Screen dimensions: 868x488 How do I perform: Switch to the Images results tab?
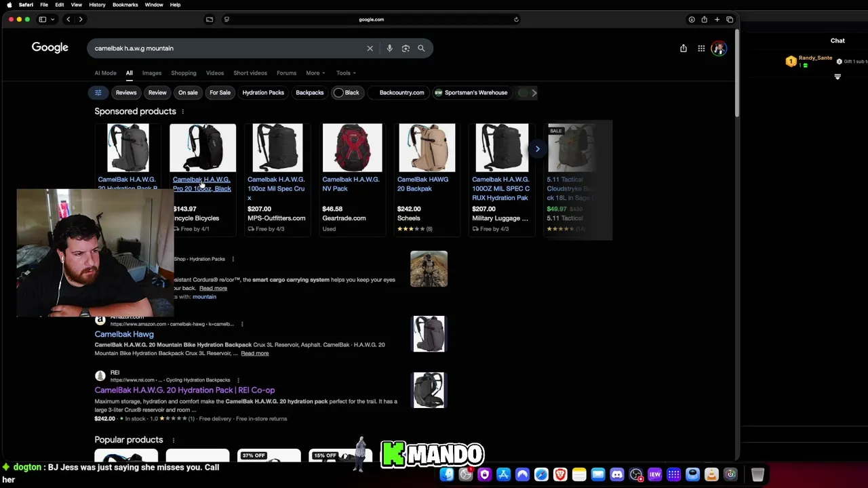(x=152, y=73)
